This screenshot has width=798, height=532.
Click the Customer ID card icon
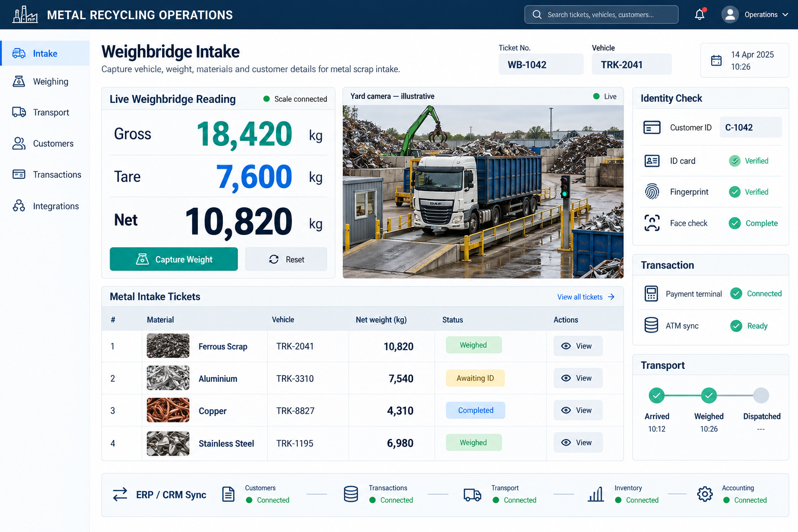click(652, 127)
